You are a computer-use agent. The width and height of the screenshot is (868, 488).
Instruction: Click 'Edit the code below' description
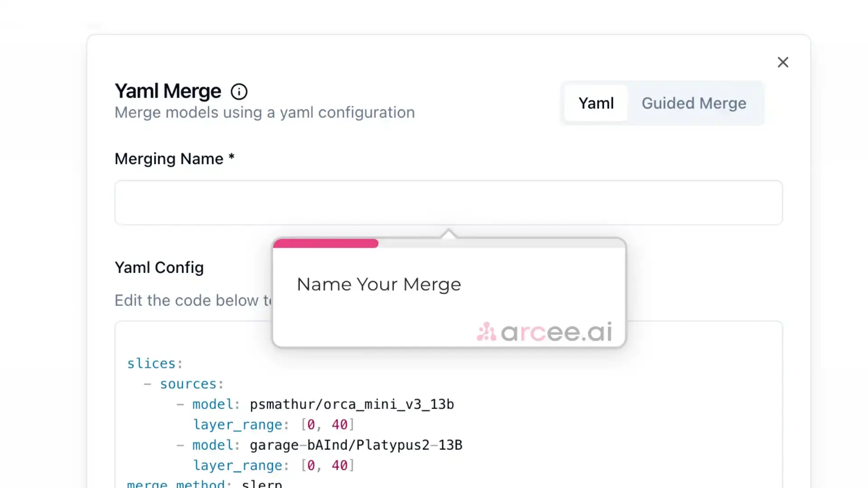tap(193, 300)
